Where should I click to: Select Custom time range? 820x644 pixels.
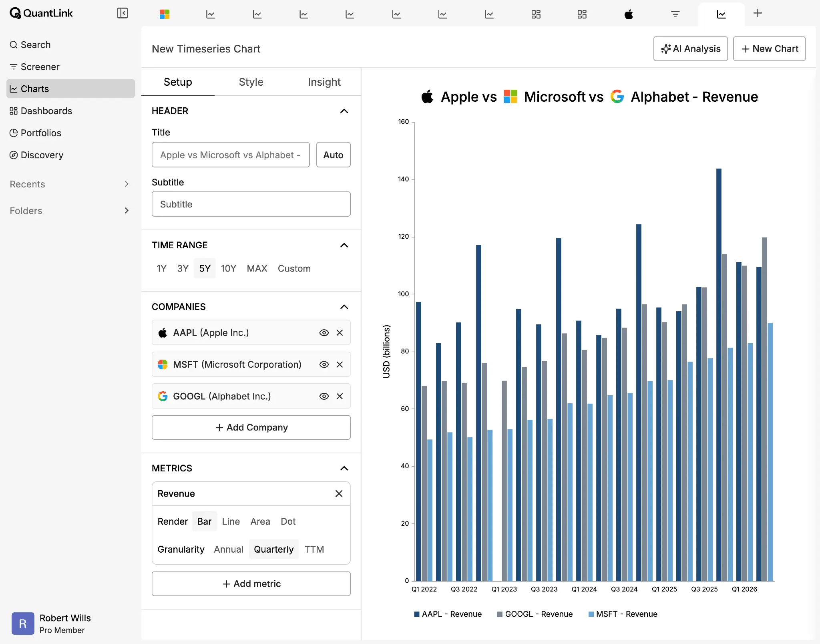click(x=294, y=269)
